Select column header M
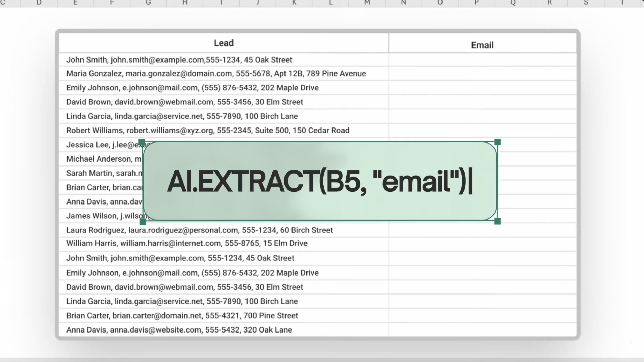The width and height of the screenshot is (644, 362). click(x=367, y=3)
